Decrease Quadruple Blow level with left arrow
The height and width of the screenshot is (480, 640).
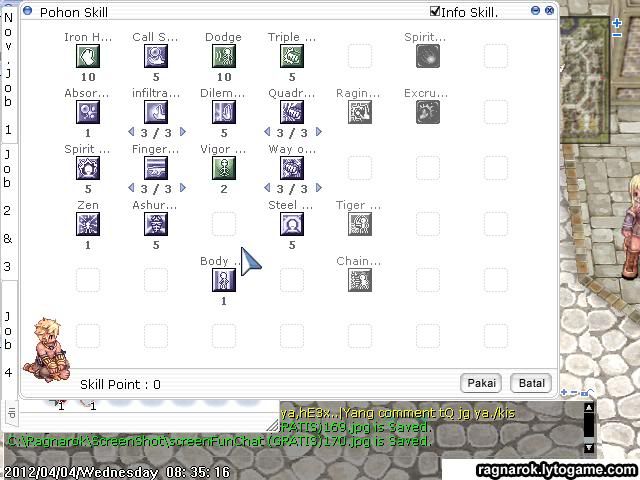click(267, 132)
